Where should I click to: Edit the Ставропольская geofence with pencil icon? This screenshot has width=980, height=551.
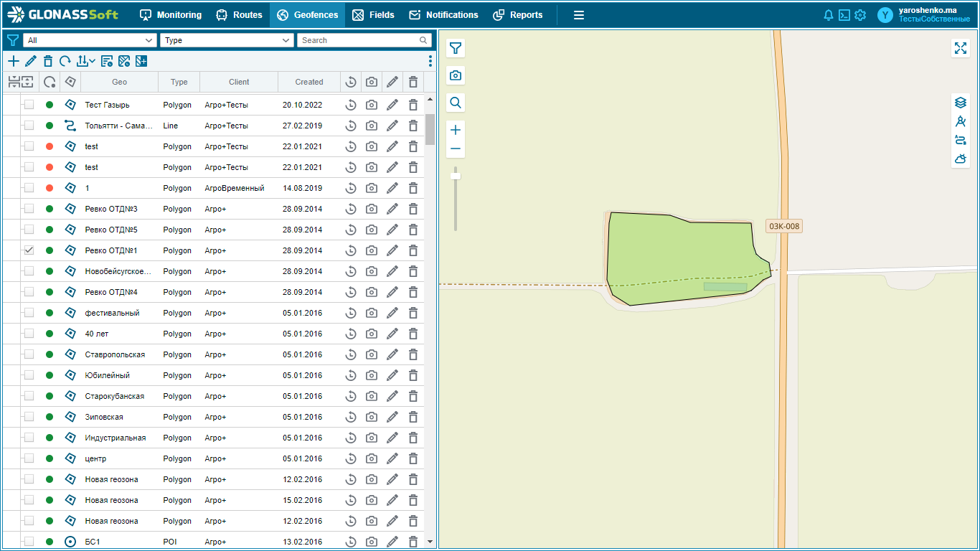point(392,354)
